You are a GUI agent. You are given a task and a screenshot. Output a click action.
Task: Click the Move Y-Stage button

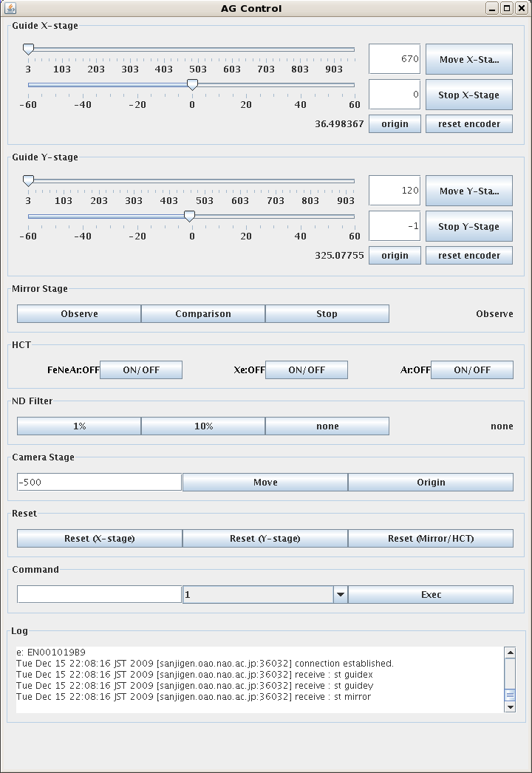pos(469,191)
